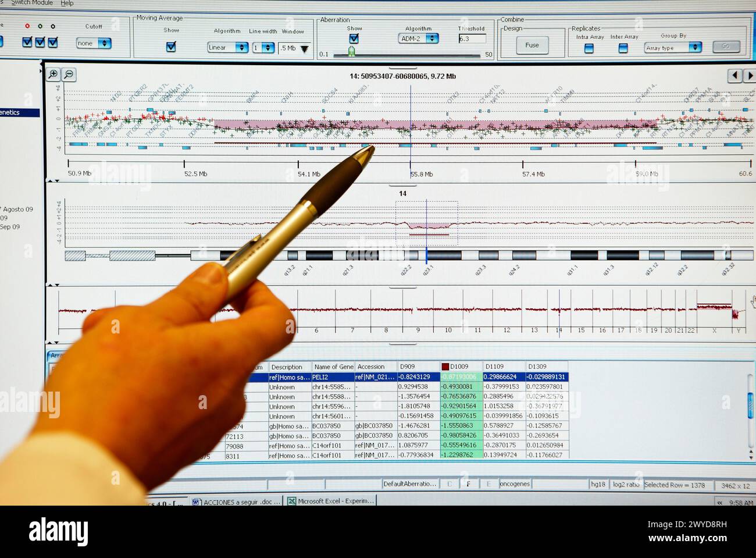Click the left arrow navigation icon
This screenshot has width=756, height=558.
pos(735,76)
